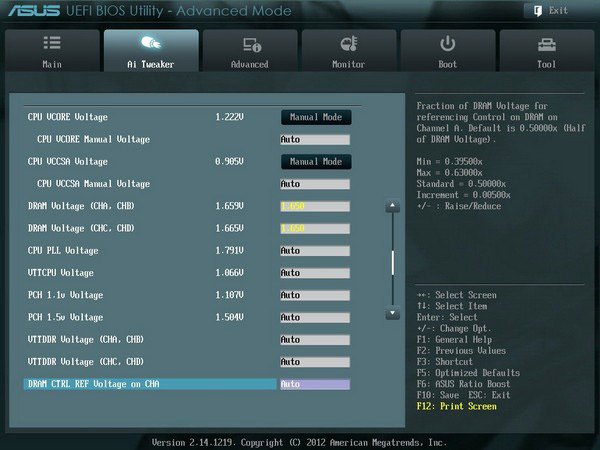Click the Monitor thermometer icon
This screenshot has height=450, width=600.
click(349, 44)
